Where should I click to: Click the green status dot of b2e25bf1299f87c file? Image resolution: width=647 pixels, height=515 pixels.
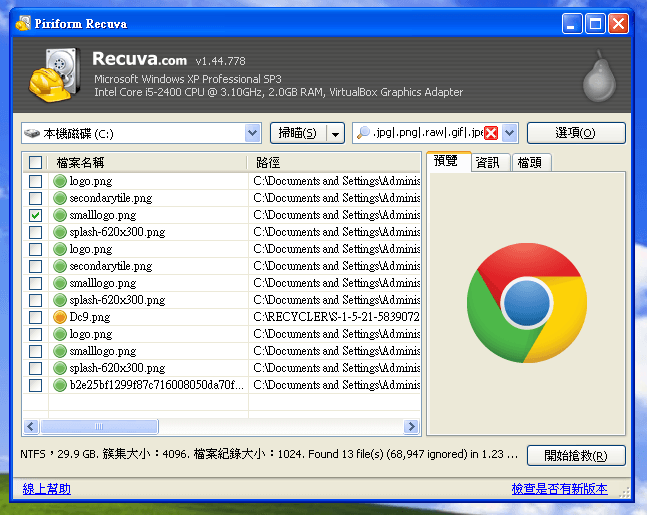click(60, 385)
